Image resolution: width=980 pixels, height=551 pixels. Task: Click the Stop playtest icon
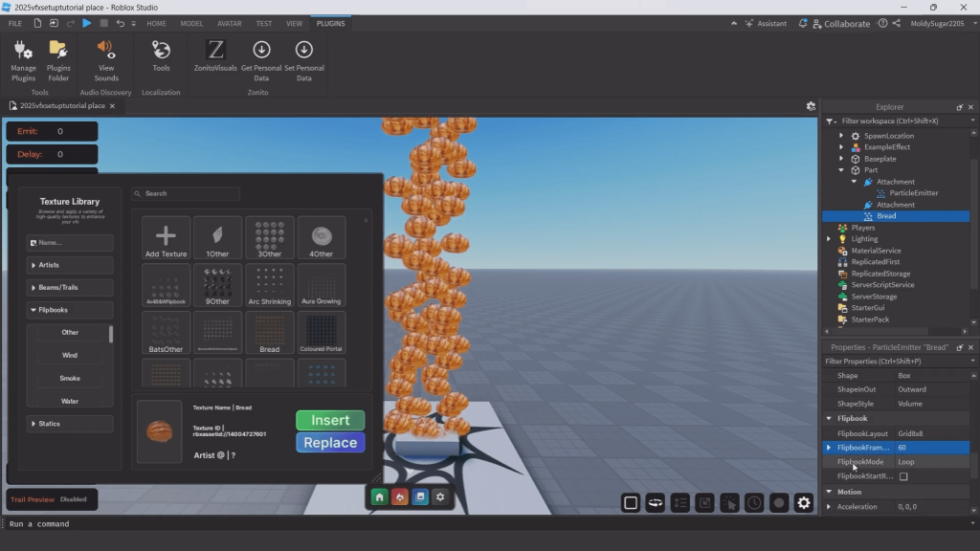coord(103,23)
